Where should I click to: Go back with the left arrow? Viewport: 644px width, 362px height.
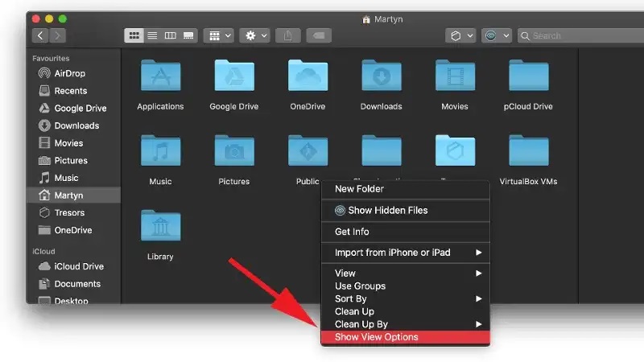pos(39,35)
